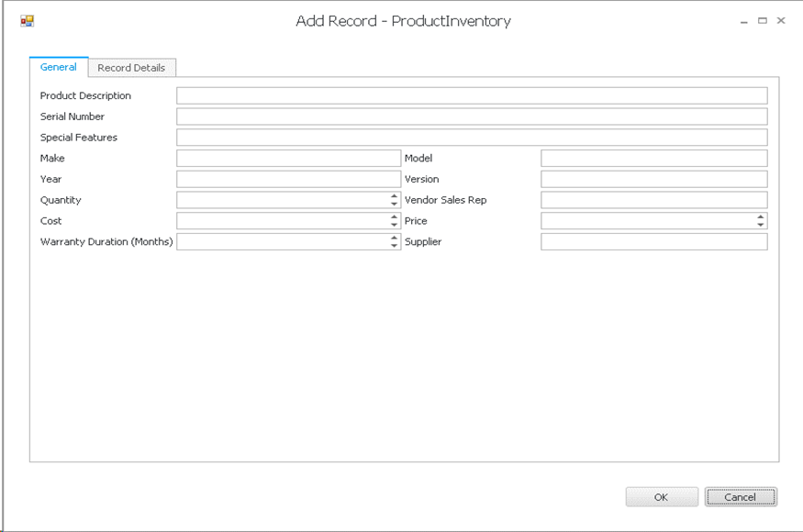
Task: Focus the Year field
Action: (x=288, y=180)
